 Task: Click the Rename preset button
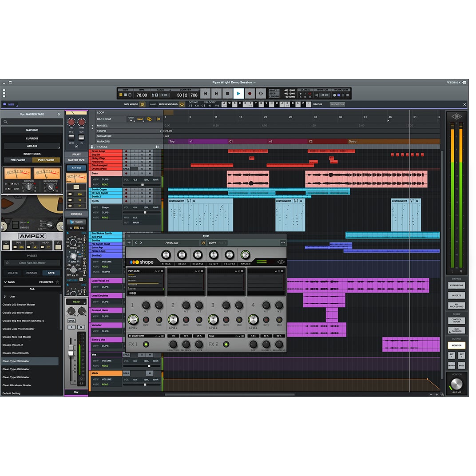32,273
